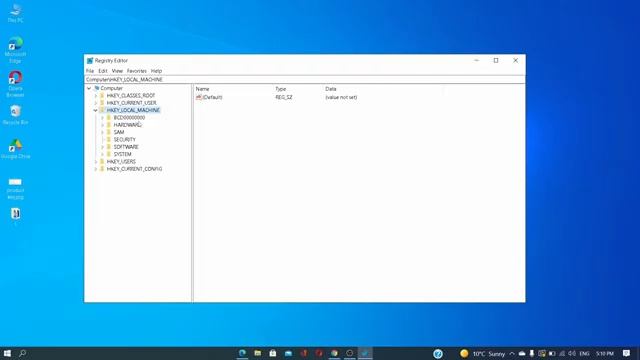Click the Registry Editor title bar icon
640x360 pixels.
[90, 60]
